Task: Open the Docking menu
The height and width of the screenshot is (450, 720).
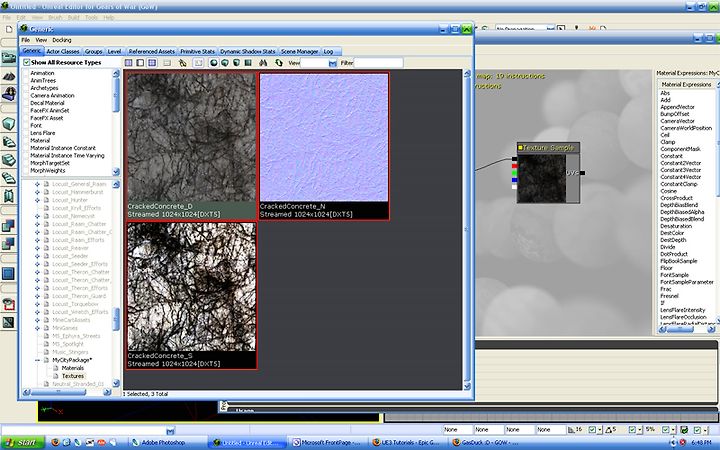Action: click(x=62, y=40)
